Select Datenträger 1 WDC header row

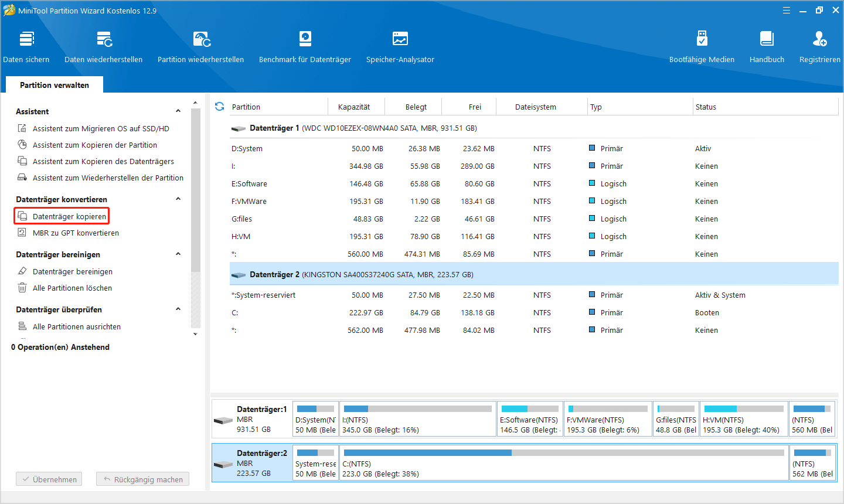pyautogui.click(x=534, y=128)
